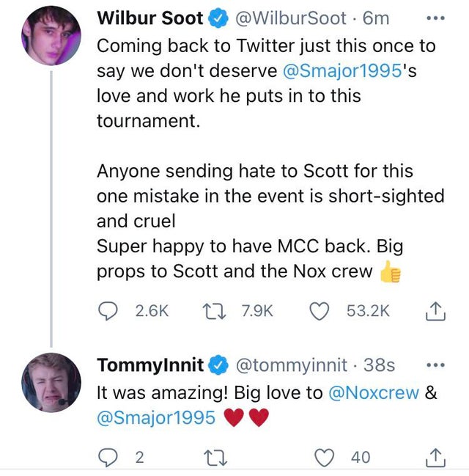Reply to TommyInnit's tweet
This screenshot has width=469, height=476.
[108, 457]
